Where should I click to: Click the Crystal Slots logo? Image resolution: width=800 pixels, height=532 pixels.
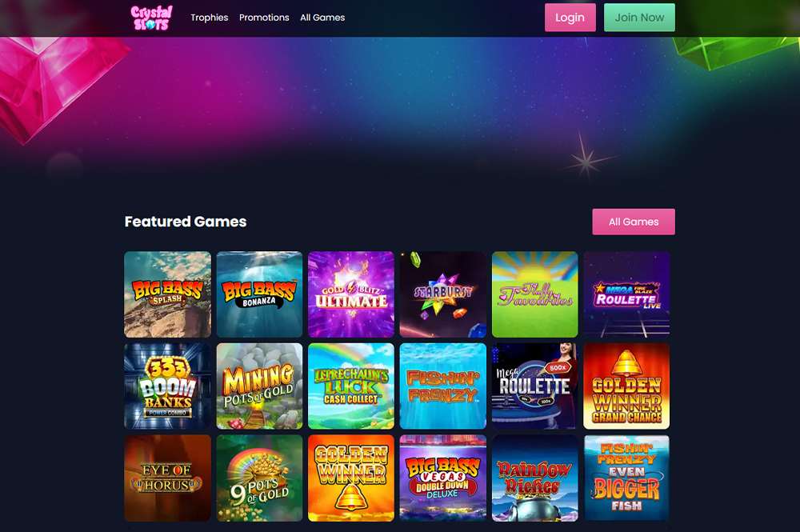pos(151,18)
